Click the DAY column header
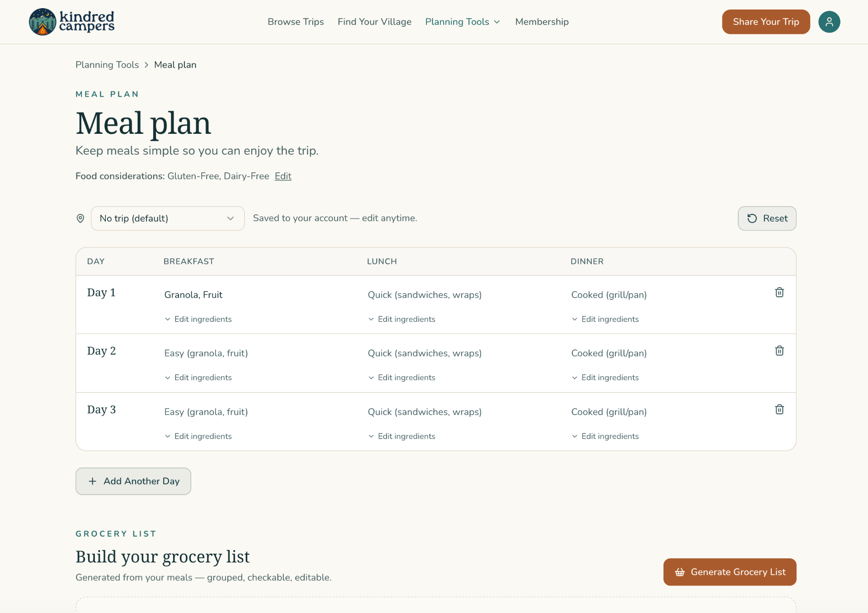The height and width of the screenshot is (613, 868). tap(96, 261)
